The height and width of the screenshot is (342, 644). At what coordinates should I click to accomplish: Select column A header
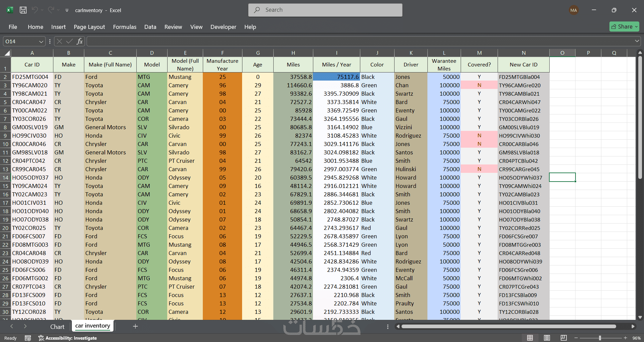[x=32, y=53]
